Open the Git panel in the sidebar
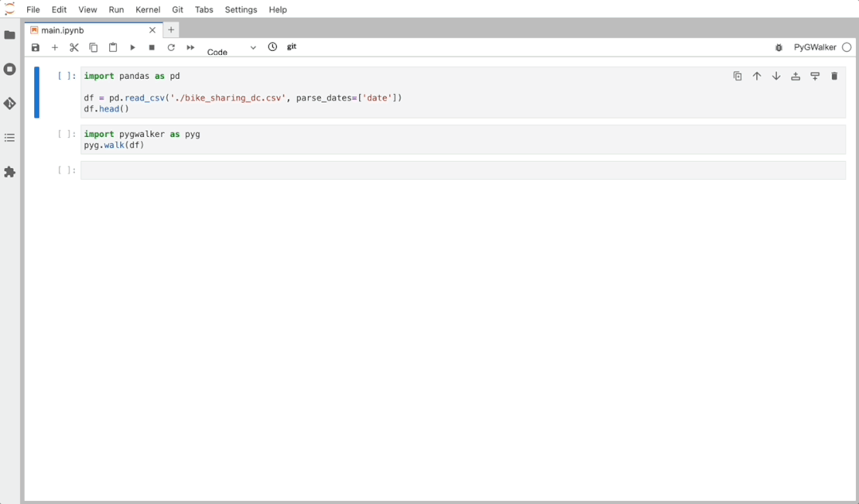This screenshot has height=504, width=859. (10, 104)
